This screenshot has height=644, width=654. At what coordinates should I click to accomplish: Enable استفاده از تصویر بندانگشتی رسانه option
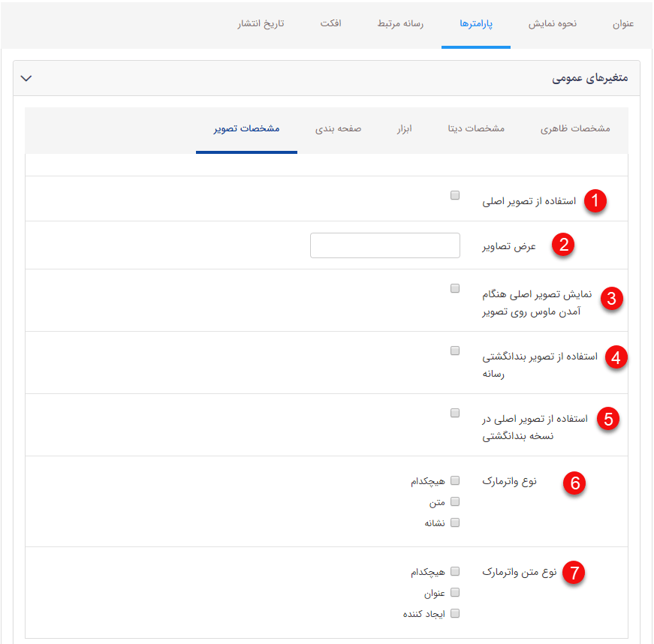[x=454, y=350]
